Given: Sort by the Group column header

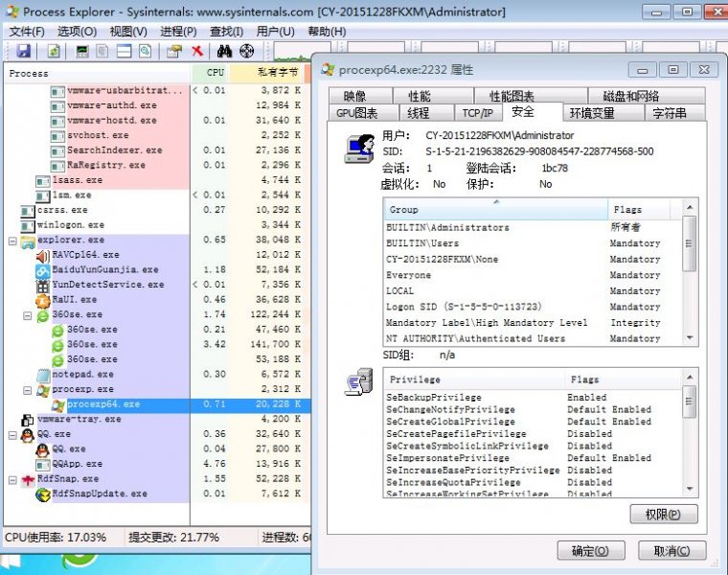Looking at the screenshot, I should pyautogui.click(x=496, y=210).
